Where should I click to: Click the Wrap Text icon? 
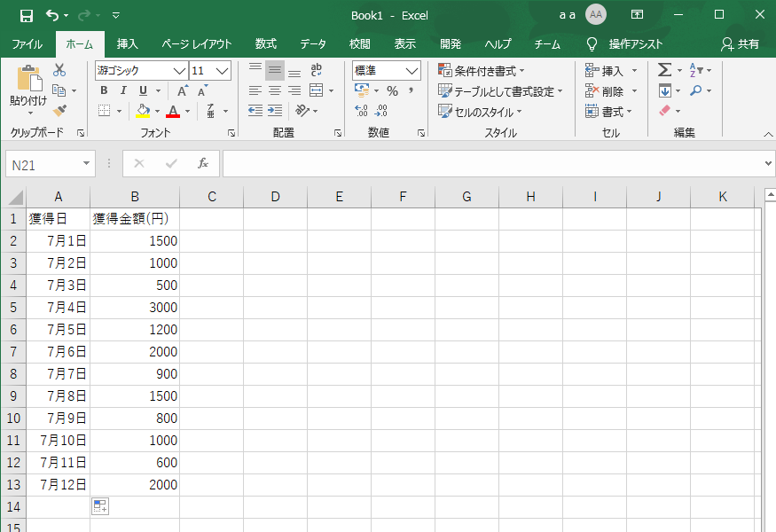point(317,70)
